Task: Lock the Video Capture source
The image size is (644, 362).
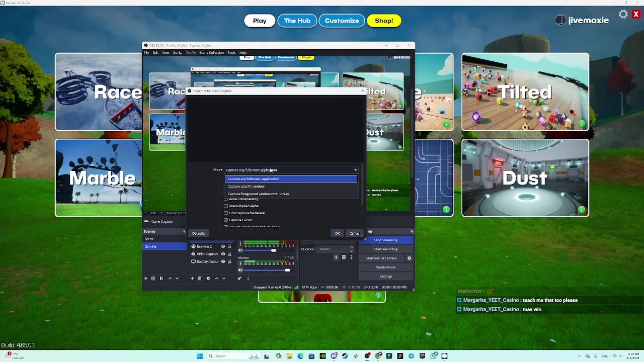Action: click(229, 254)
